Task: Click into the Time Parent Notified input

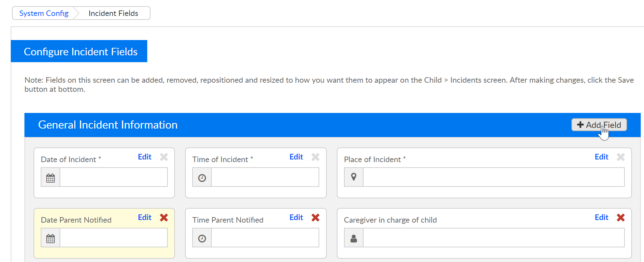Action: point(265,238)
